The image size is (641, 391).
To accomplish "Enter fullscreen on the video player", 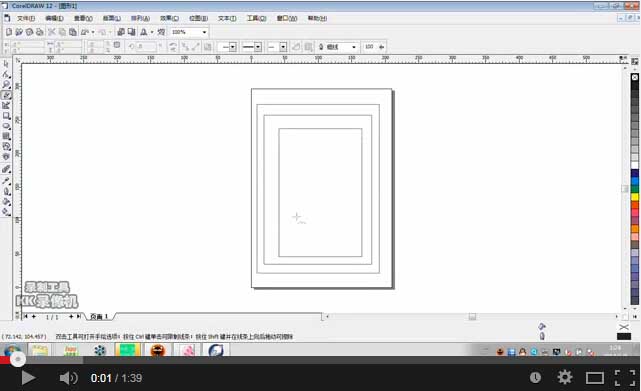I will pos(625,378).
